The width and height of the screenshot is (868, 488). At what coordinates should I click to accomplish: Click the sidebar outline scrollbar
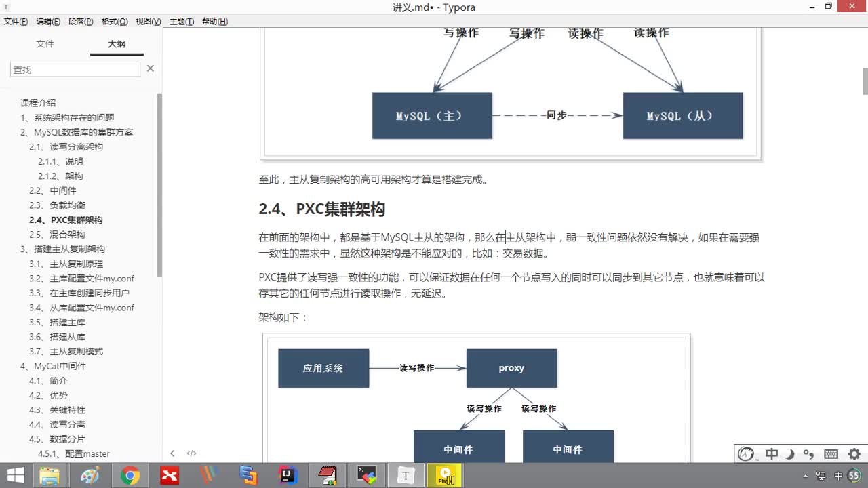click(x=159, y=184)
